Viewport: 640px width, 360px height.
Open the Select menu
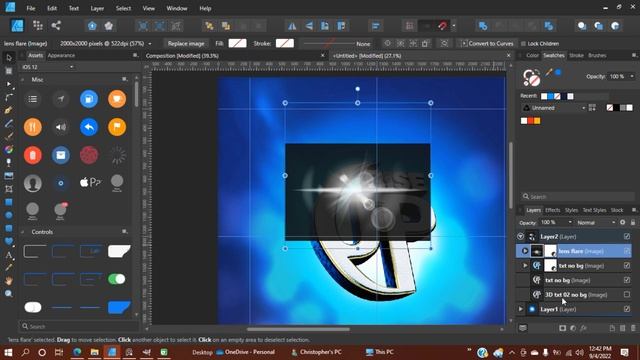pos(123,8)
